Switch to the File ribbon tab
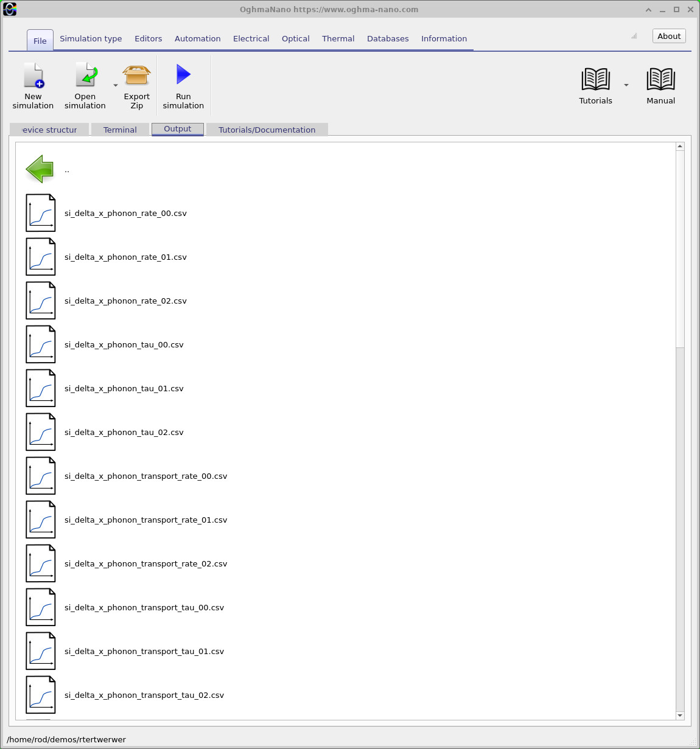The height and width of the screenshot is (749, 700). 40,41
